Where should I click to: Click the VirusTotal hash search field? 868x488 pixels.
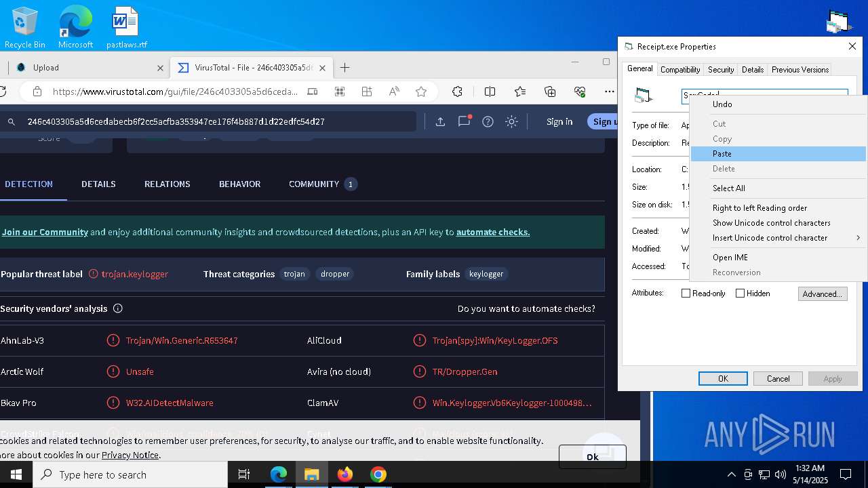217,121
